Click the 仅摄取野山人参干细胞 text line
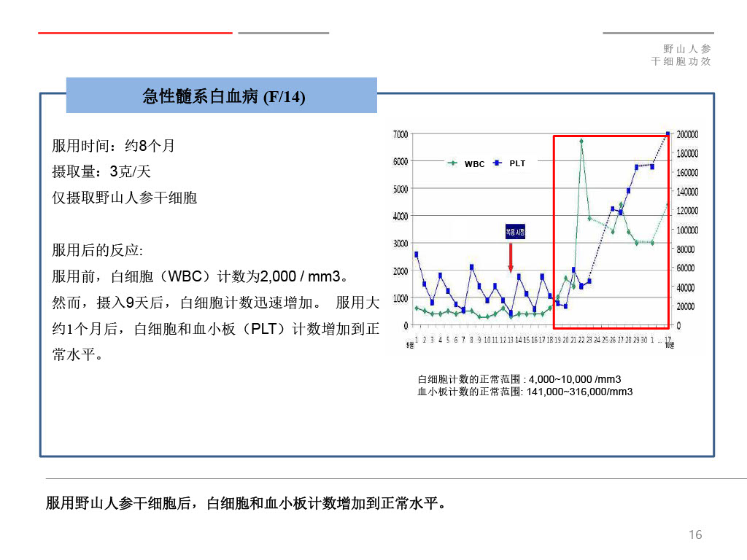747x560 pixels. point(125,198)
